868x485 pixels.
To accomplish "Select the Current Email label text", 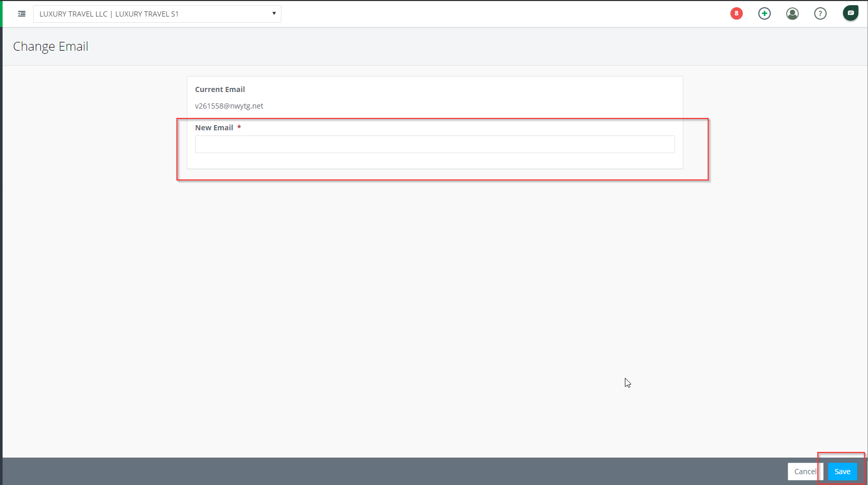I will tap(220, 89).
